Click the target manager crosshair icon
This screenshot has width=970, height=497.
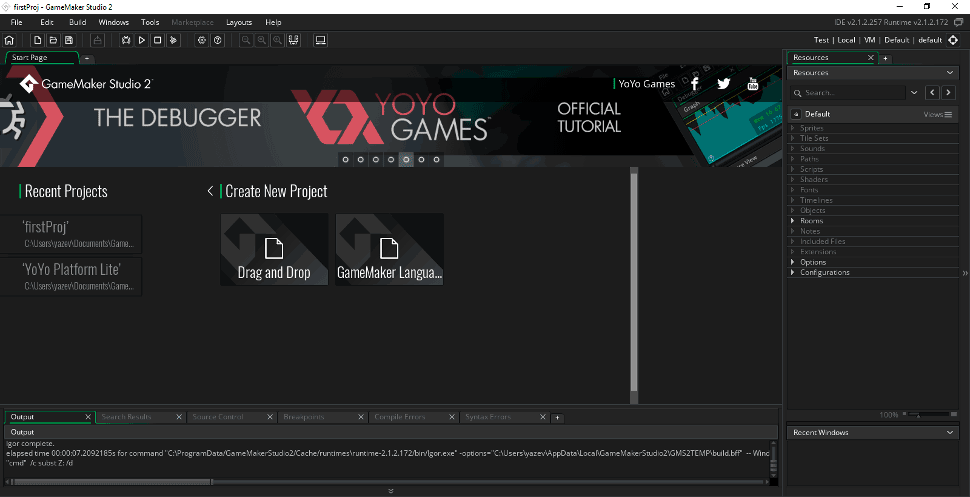click(953, 40)
